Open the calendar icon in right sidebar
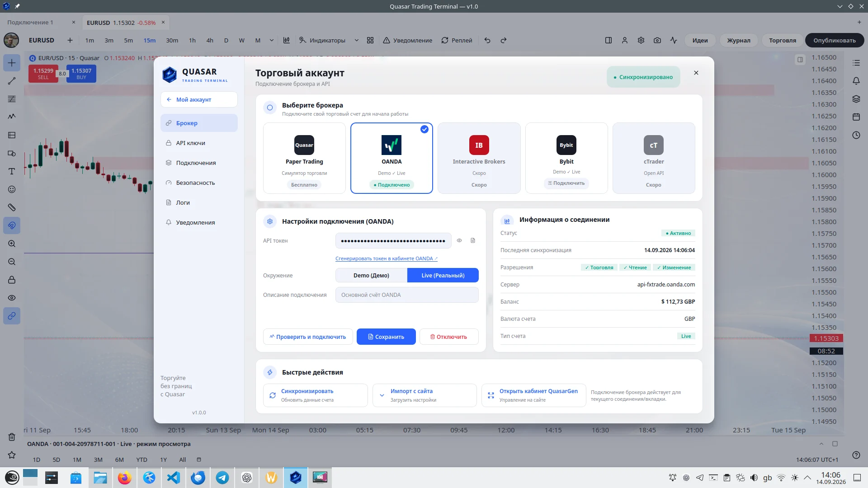This screenshot has width=868, height=488. tap(856, 117)
